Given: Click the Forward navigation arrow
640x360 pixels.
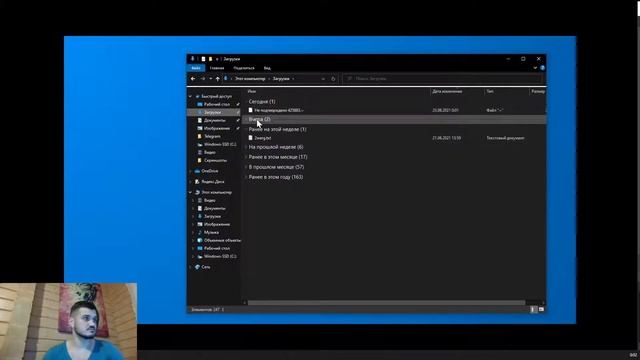Looking at the screenshot, I should tap(203, 79).
